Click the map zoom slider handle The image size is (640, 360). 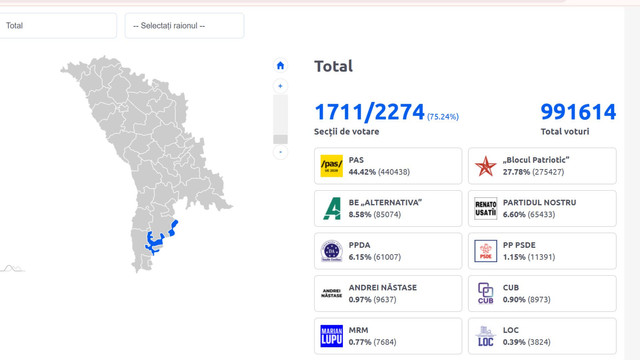[x=280, y=139]
